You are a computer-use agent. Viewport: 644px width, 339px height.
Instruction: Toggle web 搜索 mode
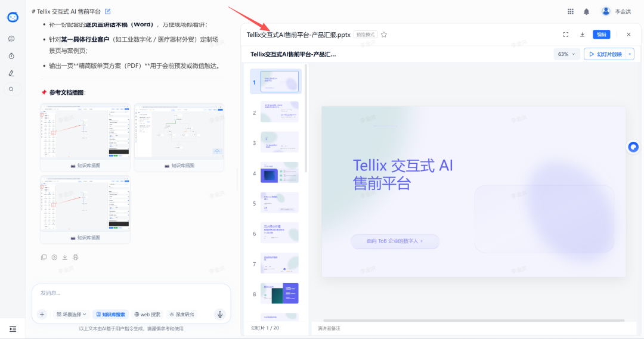[x=147, y=315]
